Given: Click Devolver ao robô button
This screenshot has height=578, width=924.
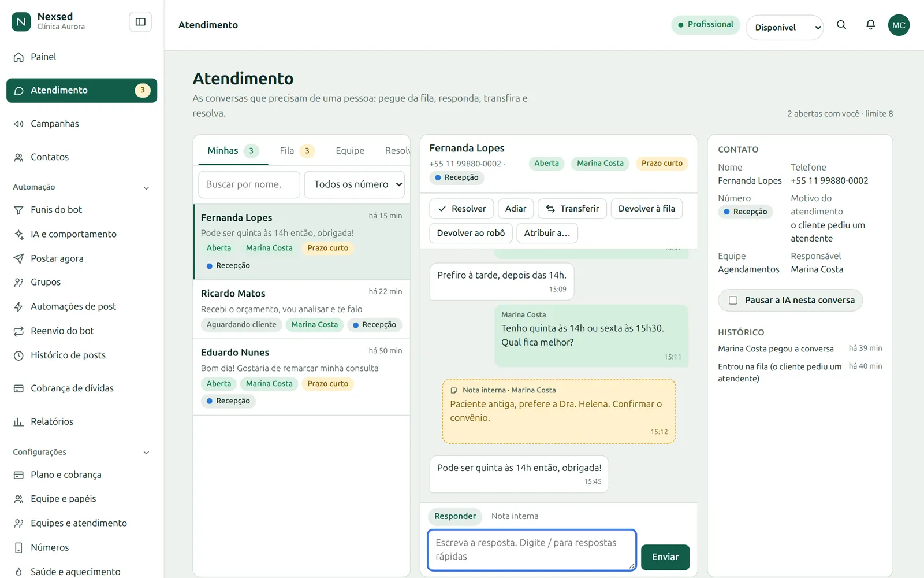Looking at the screenshot, I should coord(471,233).
